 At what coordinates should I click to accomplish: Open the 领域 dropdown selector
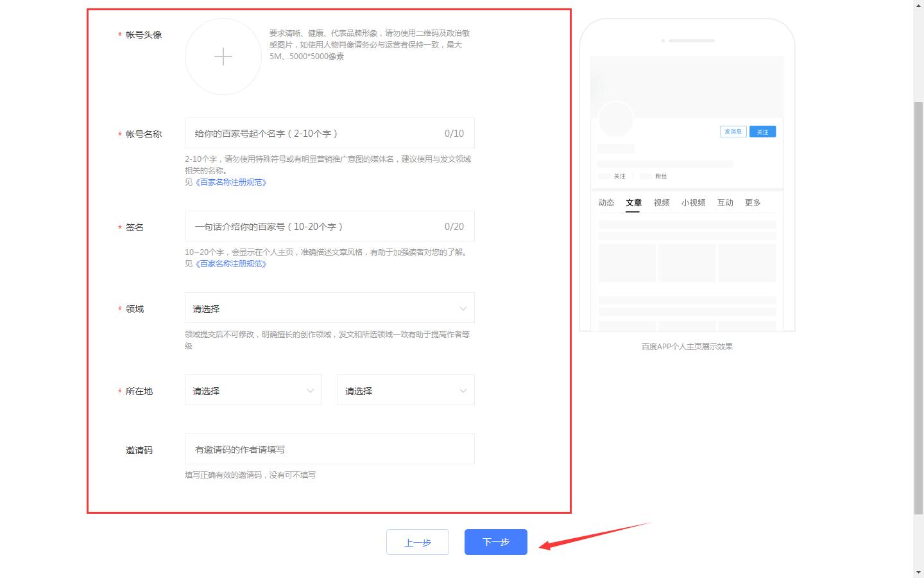pyautogui.click(x=329, y=308)
